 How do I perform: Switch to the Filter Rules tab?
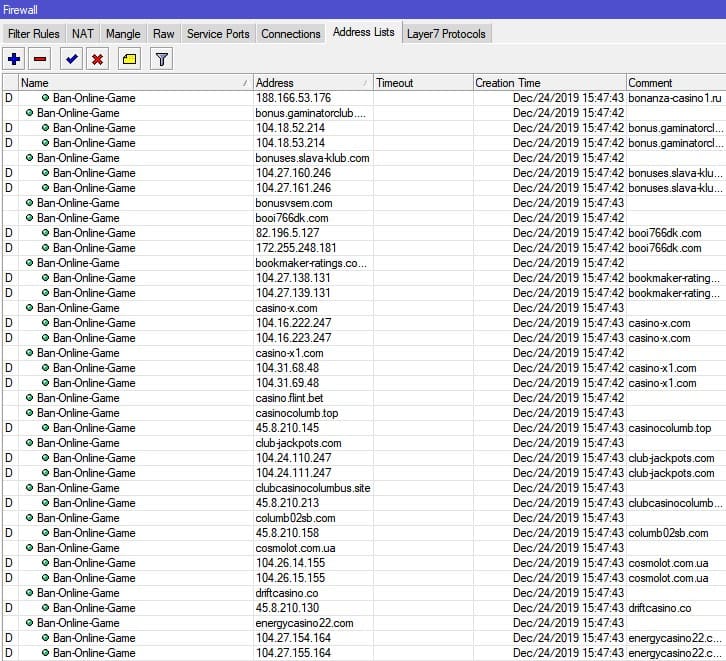coord(34,34)
